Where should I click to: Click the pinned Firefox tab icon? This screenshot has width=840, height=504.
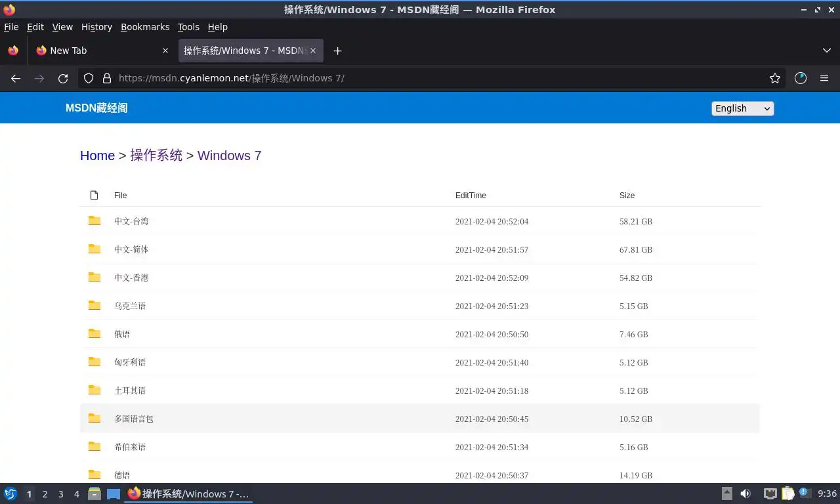tap(13, 51)
